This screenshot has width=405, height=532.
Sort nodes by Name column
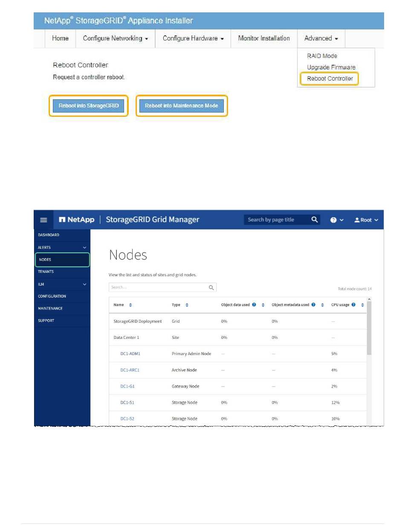130,305
